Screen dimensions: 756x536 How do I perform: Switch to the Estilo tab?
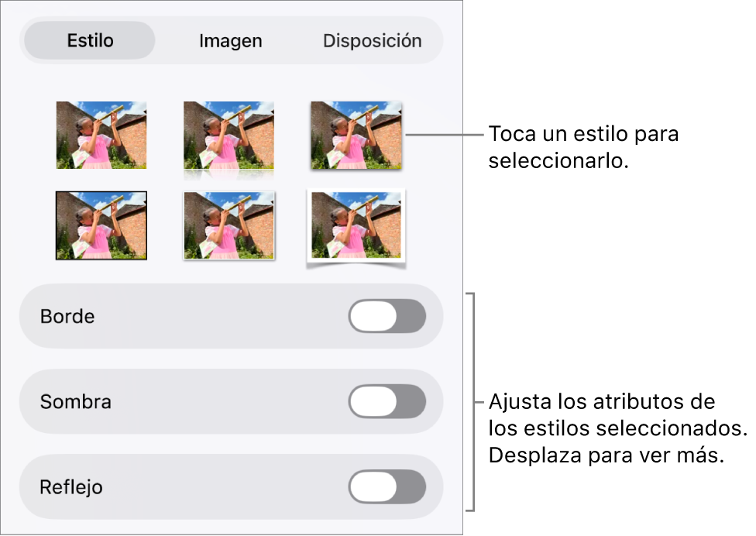pos(90,40)
